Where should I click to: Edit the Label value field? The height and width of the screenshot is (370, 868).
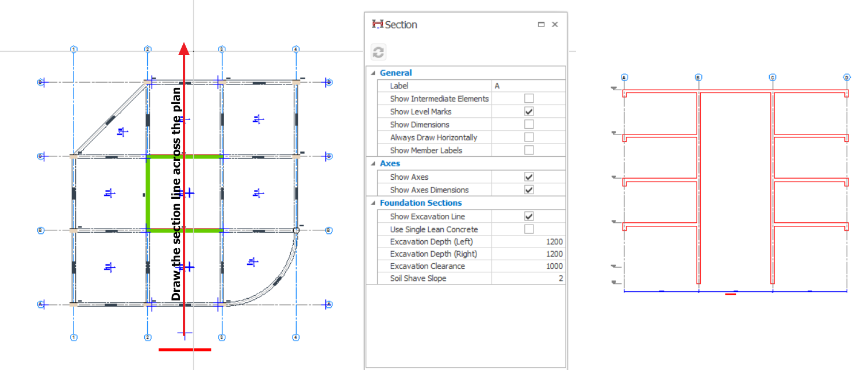tap(528, 86)
